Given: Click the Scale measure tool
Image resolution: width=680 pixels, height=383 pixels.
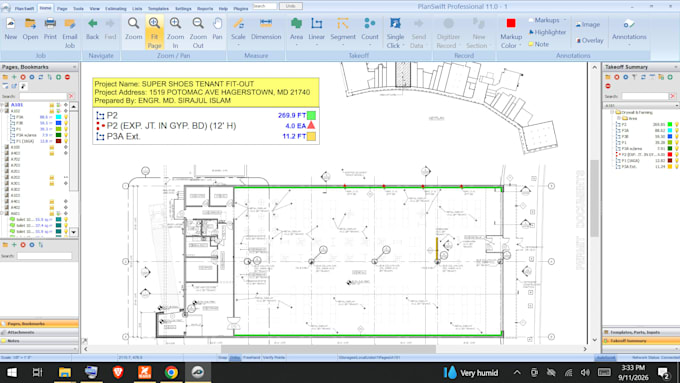Looking at the screenshot, I should pos(238,29).
